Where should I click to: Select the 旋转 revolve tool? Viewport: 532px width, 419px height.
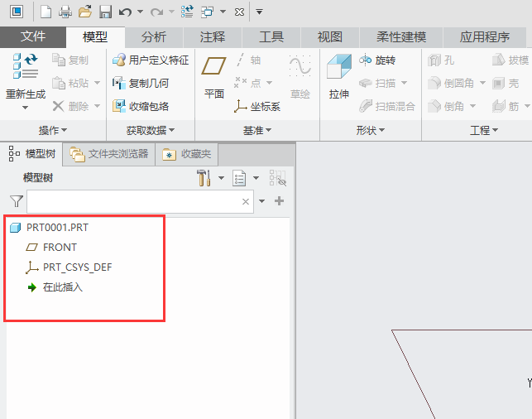click(377, 60)
